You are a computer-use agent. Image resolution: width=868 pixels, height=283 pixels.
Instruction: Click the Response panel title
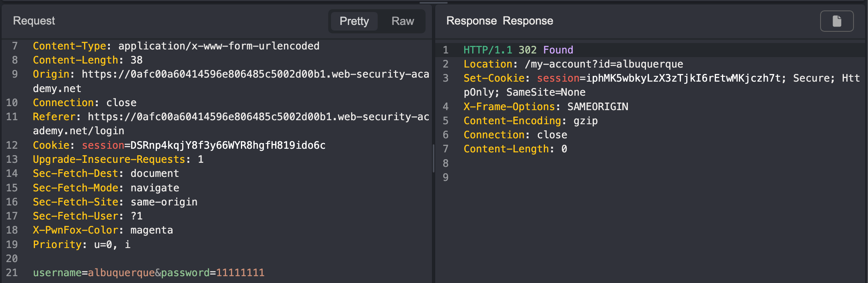500,21
